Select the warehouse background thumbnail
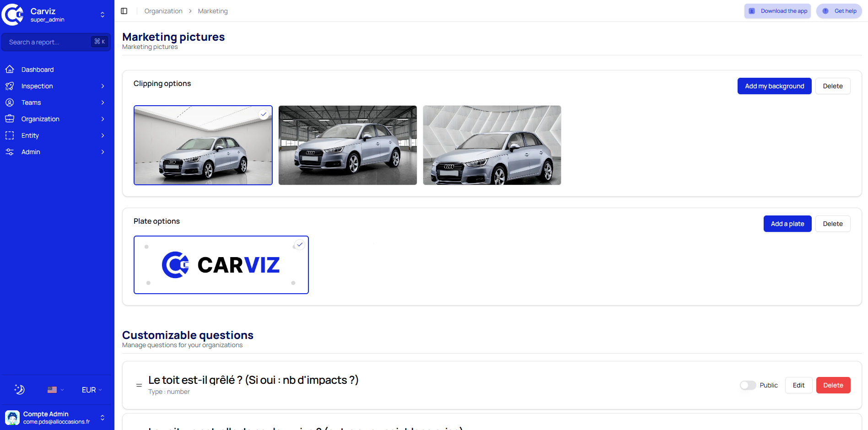Screen dimensions: 868x430 pyautogui.click(x=348, y=145)
